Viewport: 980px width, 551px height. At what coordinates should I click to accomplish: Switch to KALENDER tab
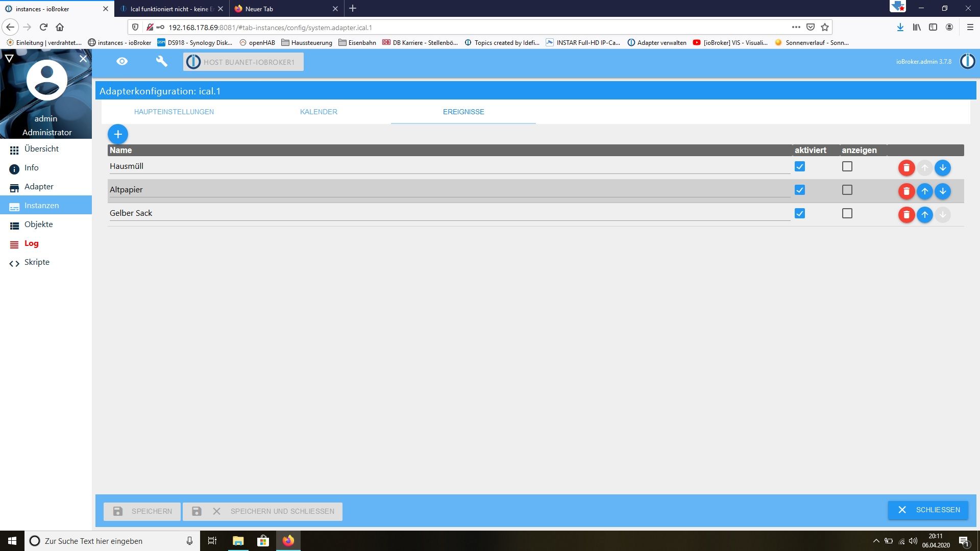pyautogui.click(x=318, y=112)
